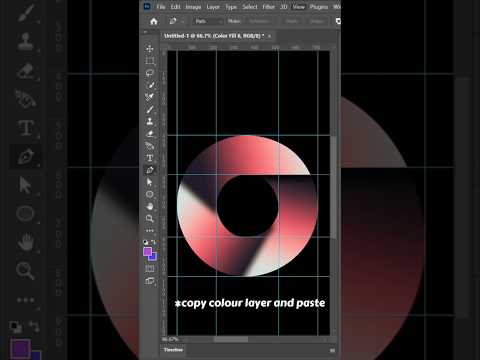The height and width of the screenshot is (360, 480).
Task: Open the Path mode dropdown
Action: click(x=208, y=21)
